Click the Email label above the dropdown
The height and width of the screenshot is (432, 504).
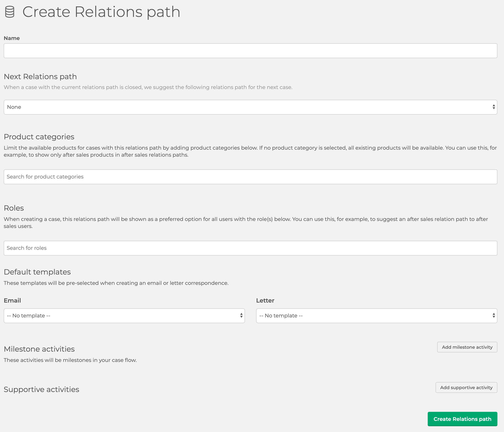[x=12, y=301]
